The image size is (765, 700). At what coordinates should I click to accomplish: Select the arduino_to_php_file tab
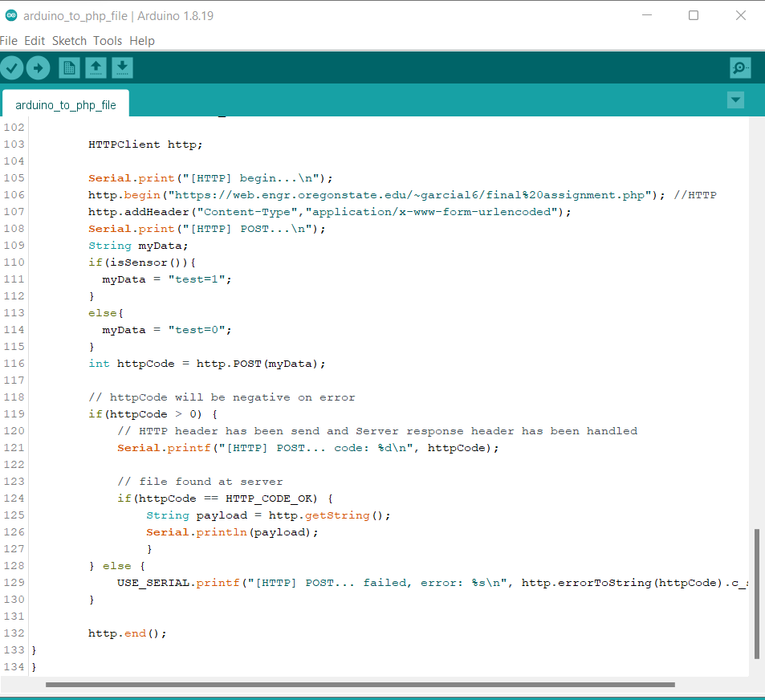(x=66, y=105)
